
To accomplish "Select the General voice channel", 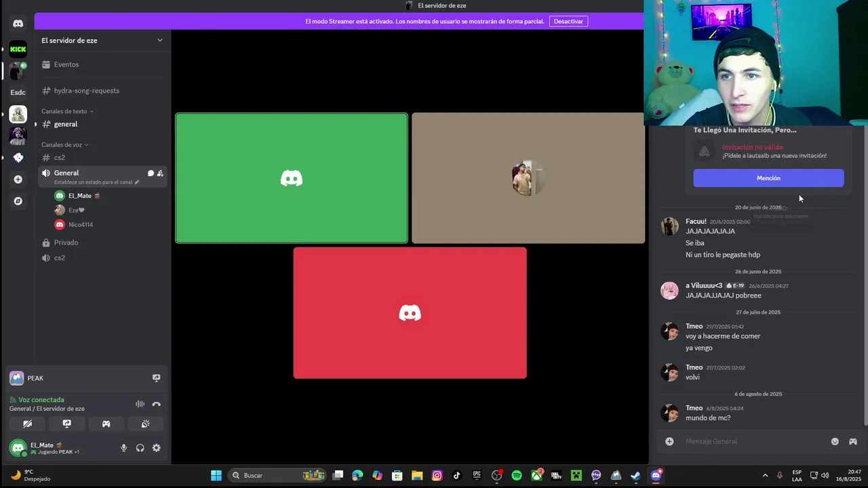I will click(102, 176).
